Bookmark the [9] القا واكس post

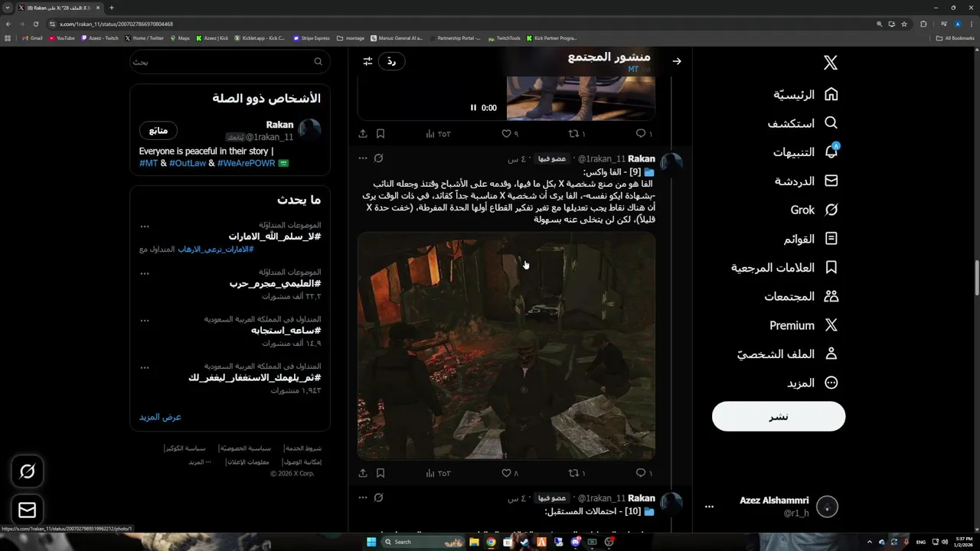pyautogui.click(x=381, y=474)
